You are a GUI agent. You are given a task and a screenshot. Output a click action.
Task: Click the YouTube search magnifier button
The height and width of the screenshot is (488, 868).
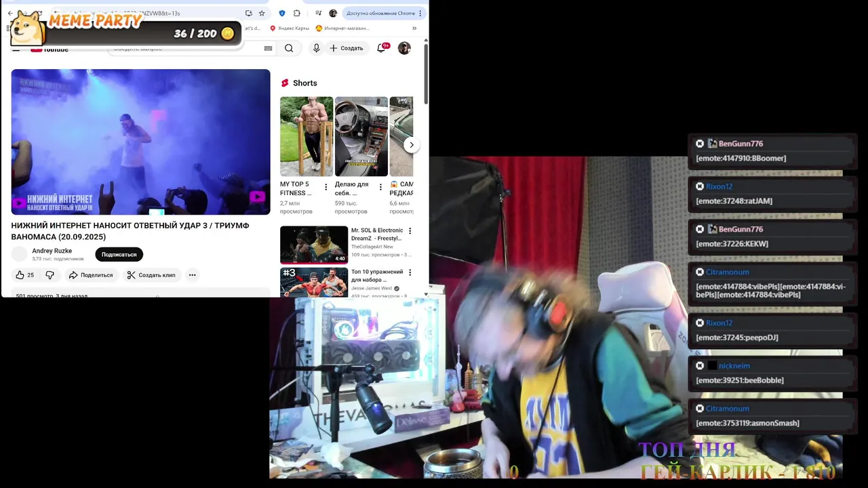(x=289, y=48)
